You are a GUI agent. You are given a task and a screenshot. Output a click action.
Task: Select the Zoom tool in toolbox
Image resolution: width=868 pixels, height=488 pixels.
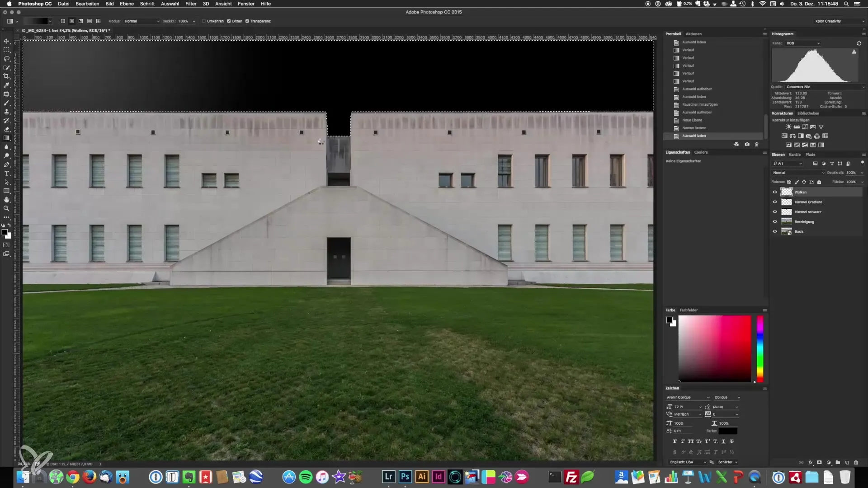point(6,208)
